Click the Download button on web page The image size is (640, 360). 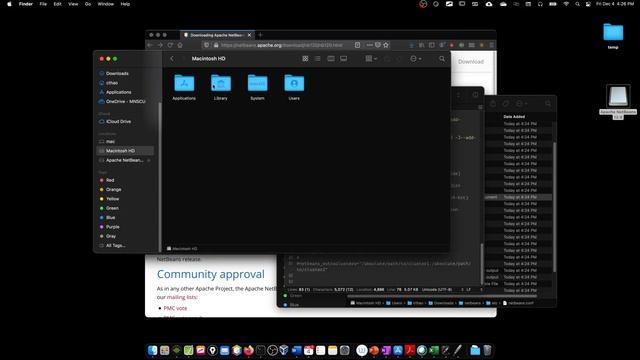pos(471,62)
